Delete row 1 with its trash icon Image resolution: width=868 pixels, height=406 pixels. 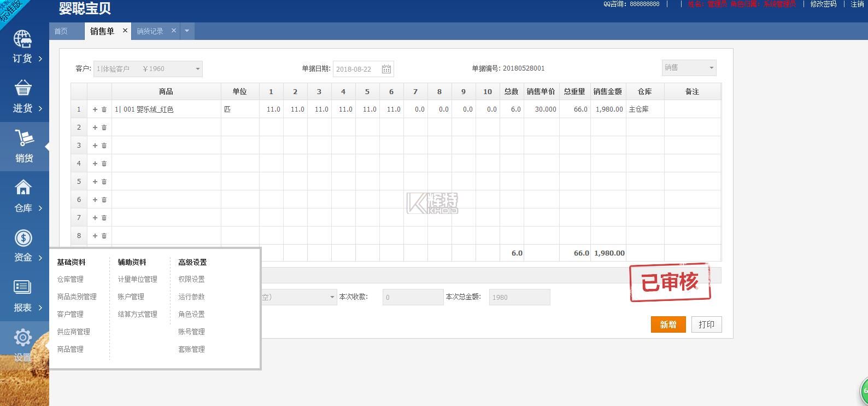[104, 109]
